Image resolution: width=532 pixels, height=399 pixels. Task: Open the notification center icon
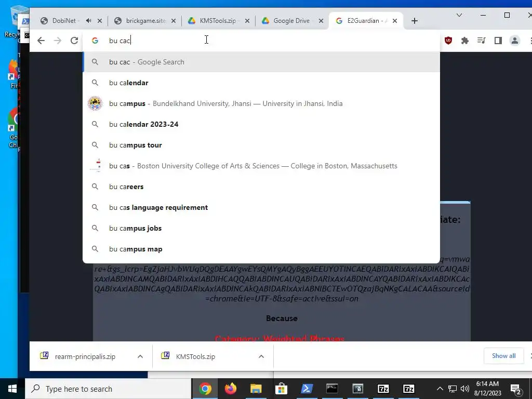516,389
